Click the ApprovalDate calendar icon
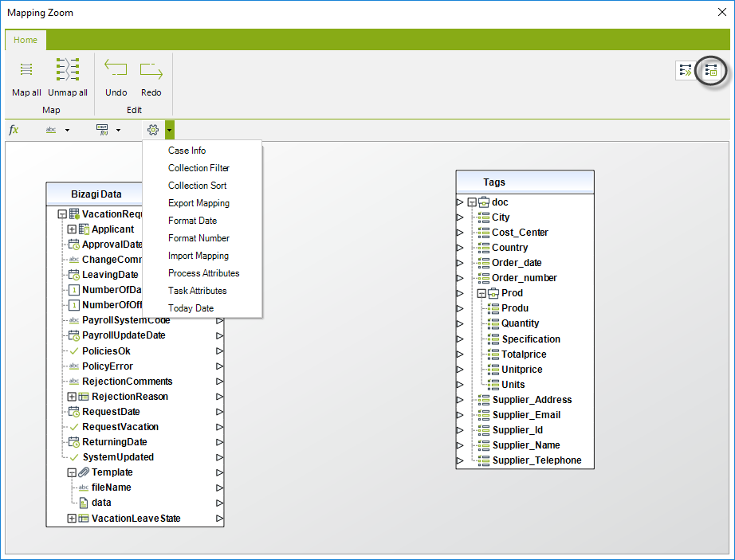This screenshot has height=560, width=735. click(x=74, y=245)
